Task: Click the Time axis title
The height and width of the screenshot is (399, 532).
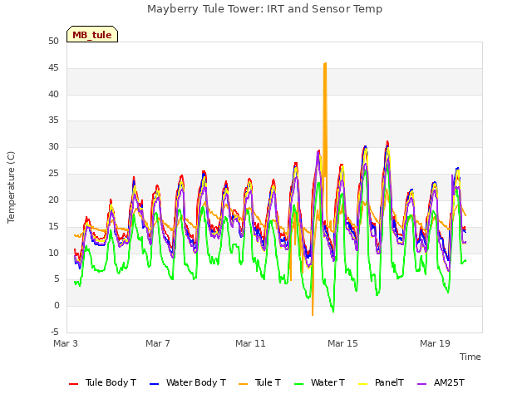Action: click(470, 357)
